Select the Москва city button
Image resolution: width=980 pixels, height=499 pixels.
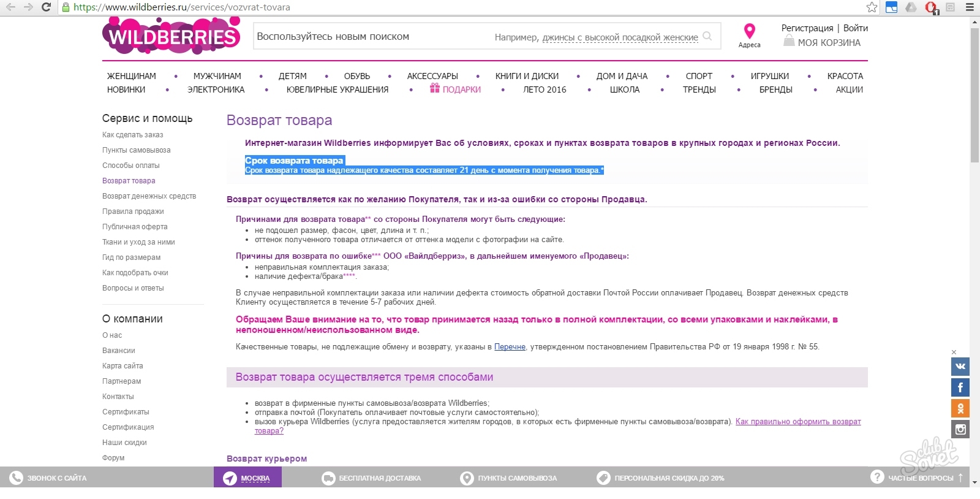click(247, 478)
